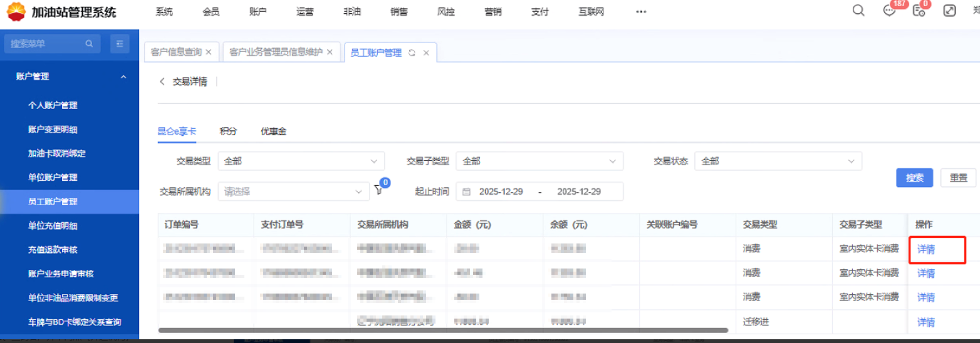
Task: Switch to the 积分 tab
Action: coord(228,131)
